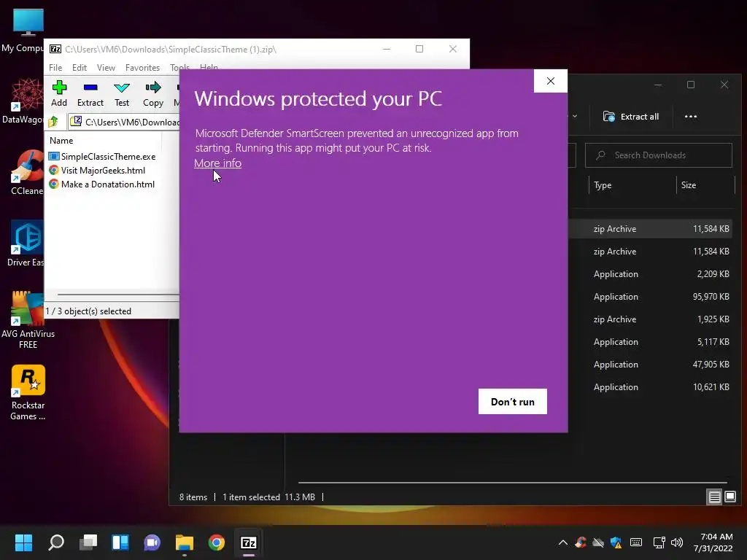
Task: Click the touch keyboard tray icon
Action: 635,542
